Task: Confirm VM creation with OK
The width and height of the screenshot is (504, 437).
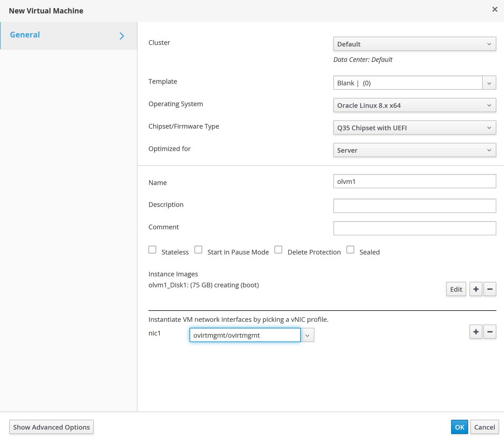Action: pyautogui.click(x=459, y=427)
